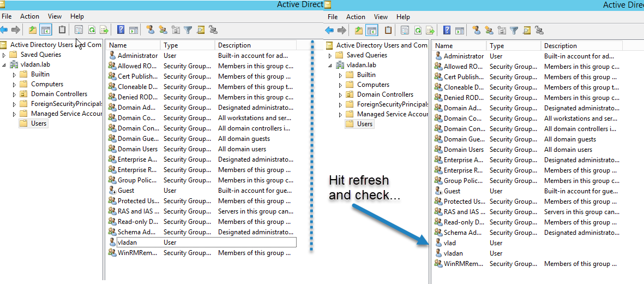Go back using blue arrow in right window
644x284 pixels.
click(x=329, y=30)
